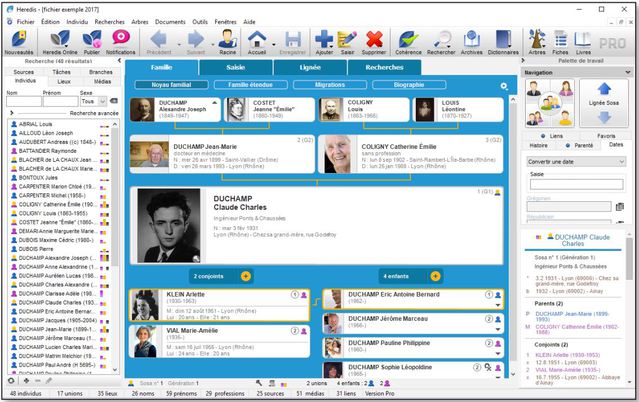Click the Publier toolbar icon
The width and height of the screenshot is (639, 402).
[x=92, y=42]
